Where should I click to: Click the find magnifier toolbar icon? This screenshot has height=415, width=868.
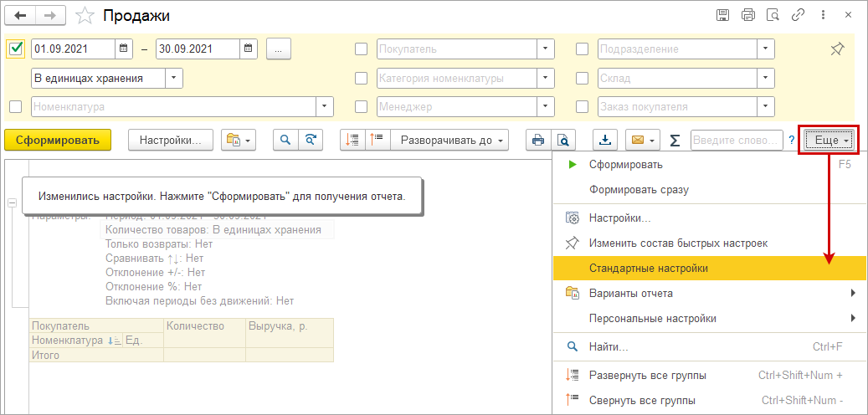click(286, 141)
